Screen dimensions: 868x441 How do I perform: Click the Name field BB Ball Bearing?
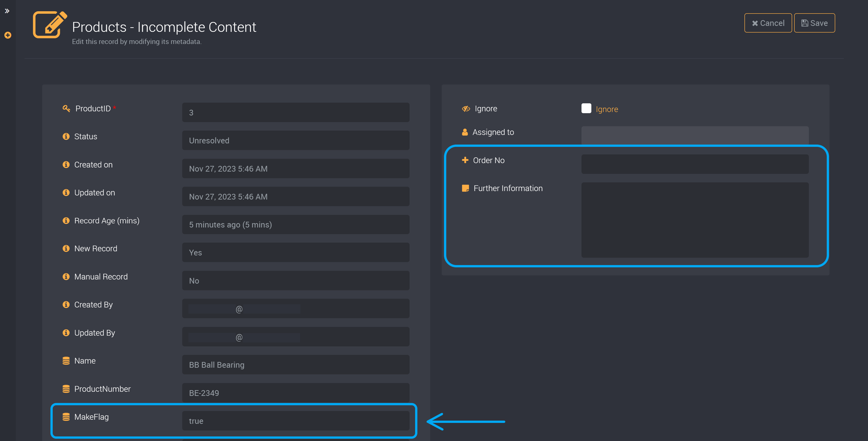coord(296,365)
